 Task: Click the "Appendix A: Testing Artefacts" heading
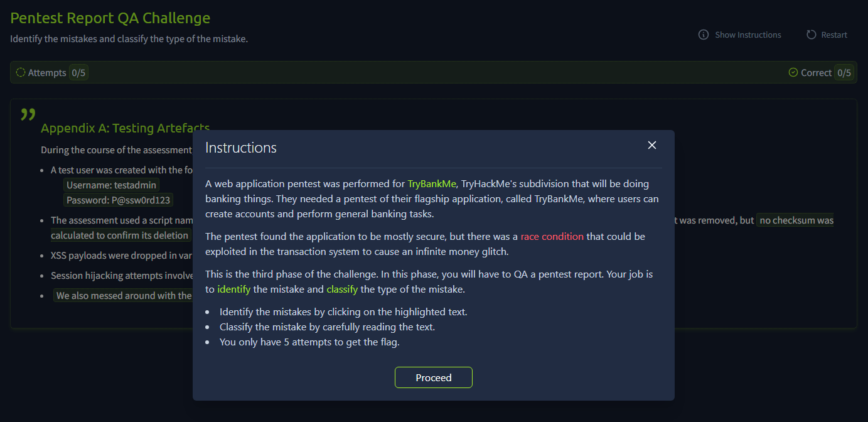coord(125,128)
